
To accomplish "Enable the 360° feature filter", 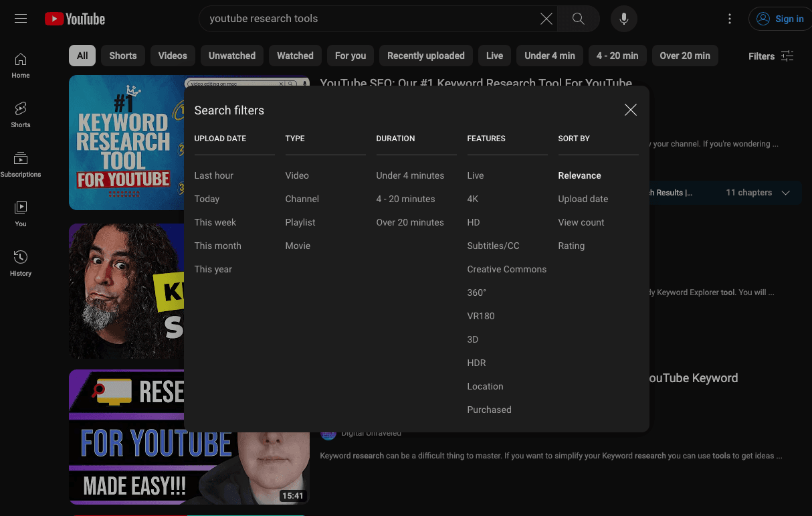I will 477,292.
